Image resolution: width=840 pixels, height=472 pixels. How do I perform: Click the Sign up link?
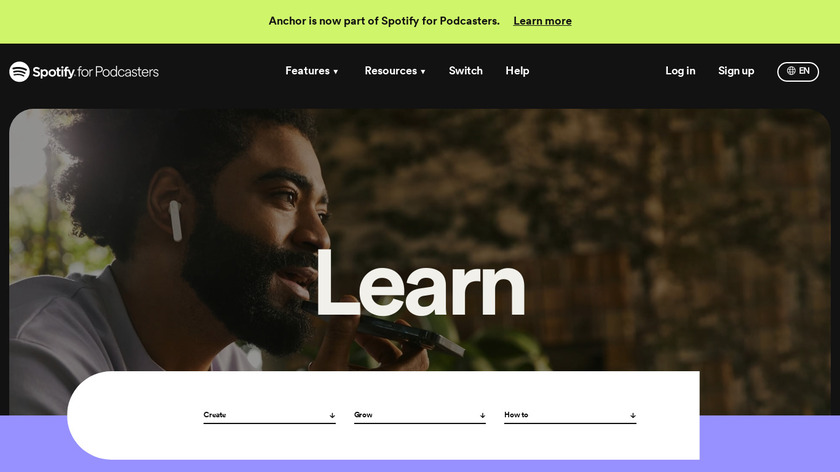point(736,71)
